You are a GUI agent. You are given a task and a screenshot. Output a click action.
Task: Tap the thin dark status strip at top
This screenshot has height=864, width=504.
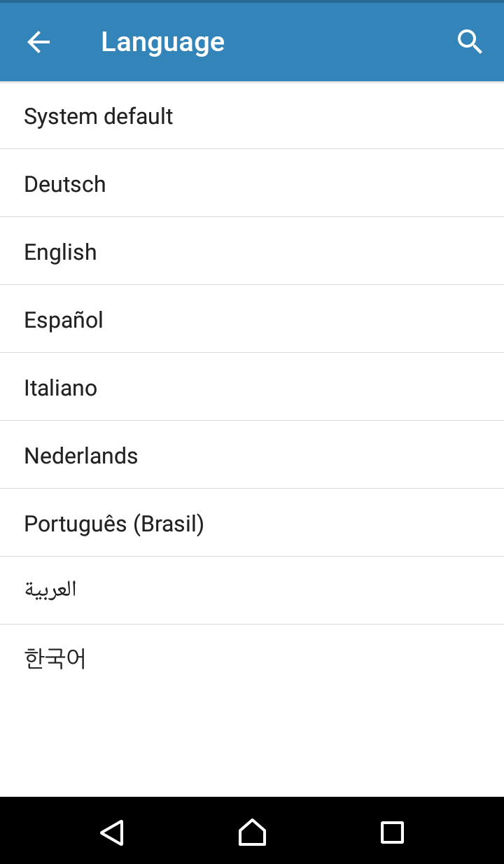point(252,1)
